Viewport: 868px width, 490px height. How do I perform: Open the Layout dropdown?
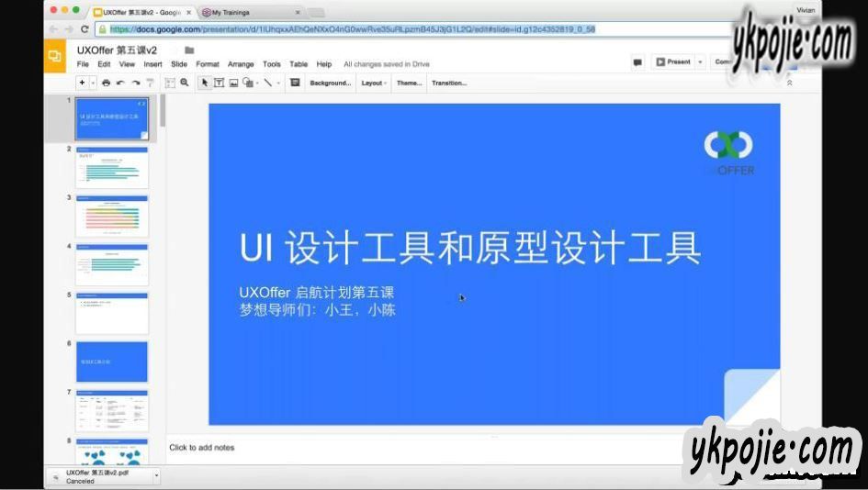click(x=373, y=83)
